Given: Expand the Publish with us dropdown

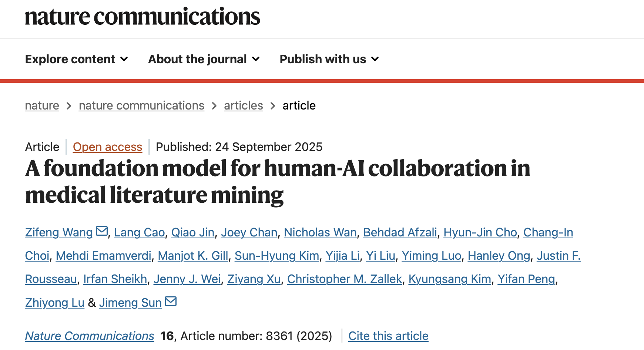Looking at the screenshot, I should (329, 59).
